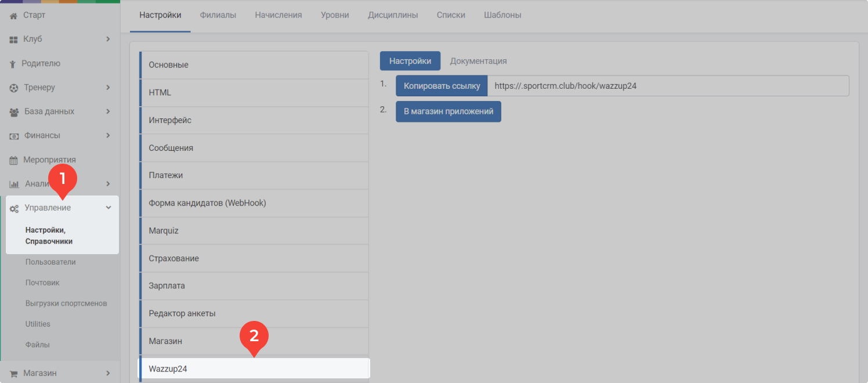Select Сообщения settings section
This screenshot has height=383, width=868.
click(x=254, y=148)
